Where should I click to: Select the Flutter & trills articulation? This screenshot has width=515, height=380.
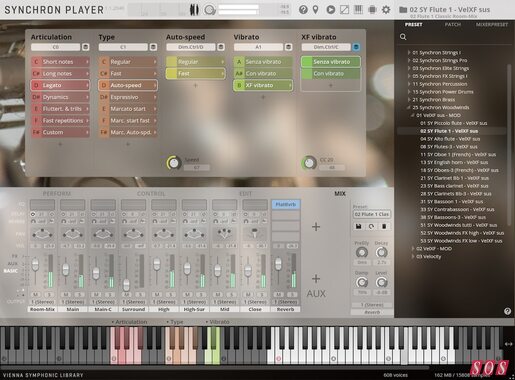tap(60, 109)
